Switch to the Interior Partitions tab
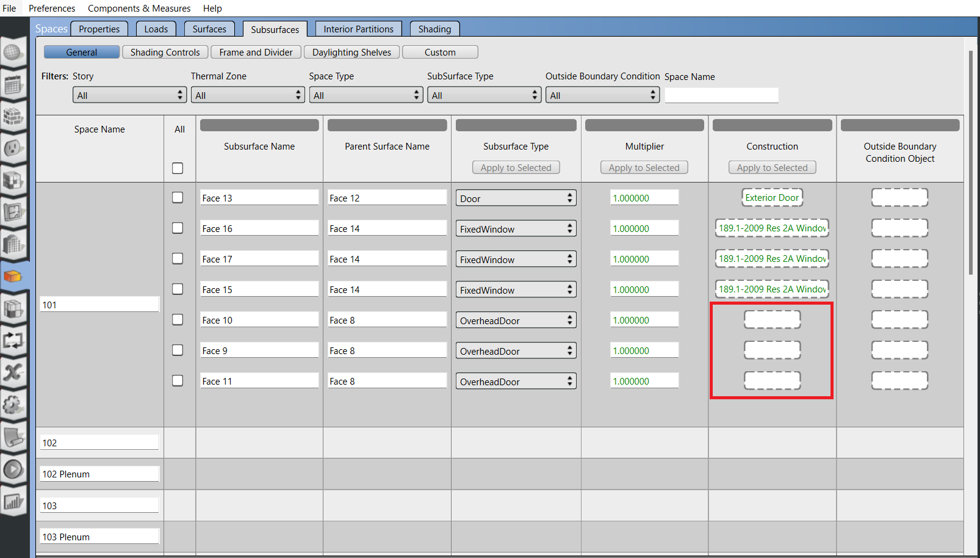This screenshot has height=558, width=980. tap(359, 29)
